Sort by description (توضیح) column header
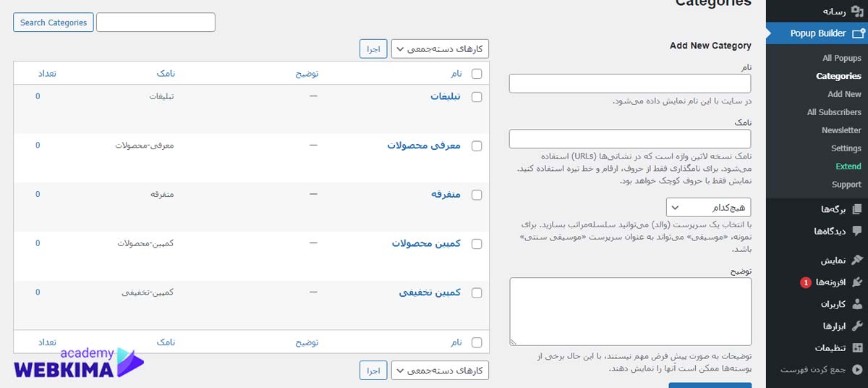 tap(306, 74)
